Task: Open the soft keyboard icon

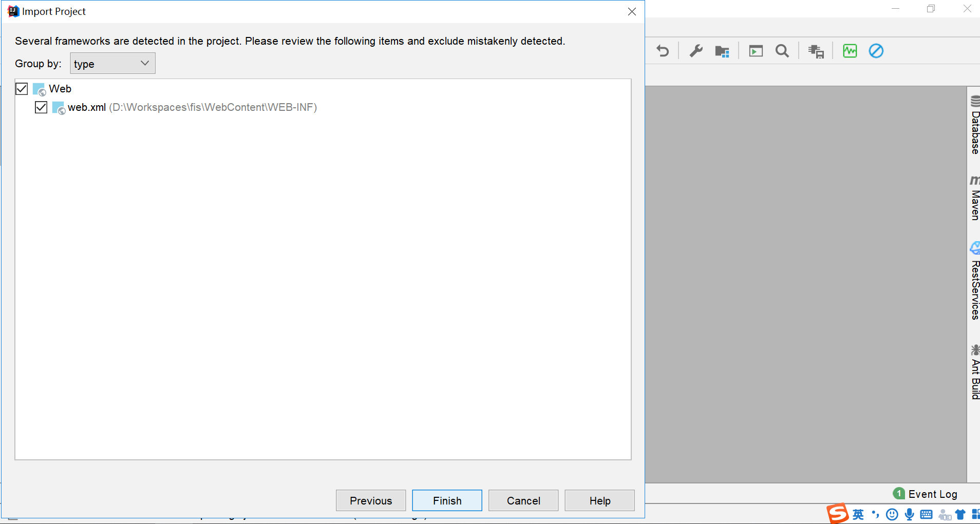Action: [927, 514]
